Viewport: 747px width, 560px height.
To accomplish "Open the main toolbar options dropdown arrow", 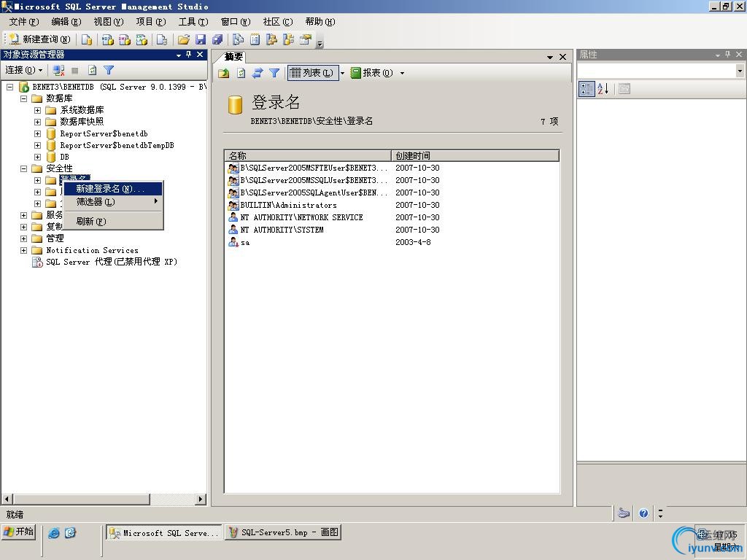I will click(x=320, y=43).
